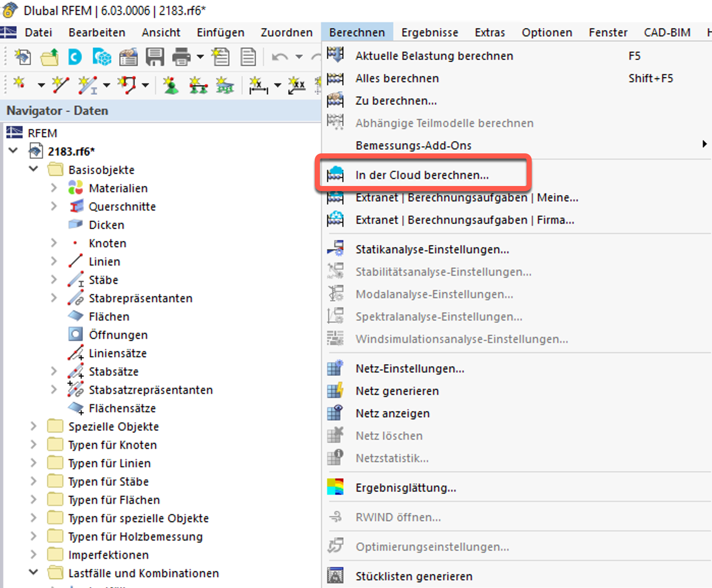The height and width of the screenshot is (588, 712).
Task: Expand the Stäbe tree node
Action: [54, 279]
